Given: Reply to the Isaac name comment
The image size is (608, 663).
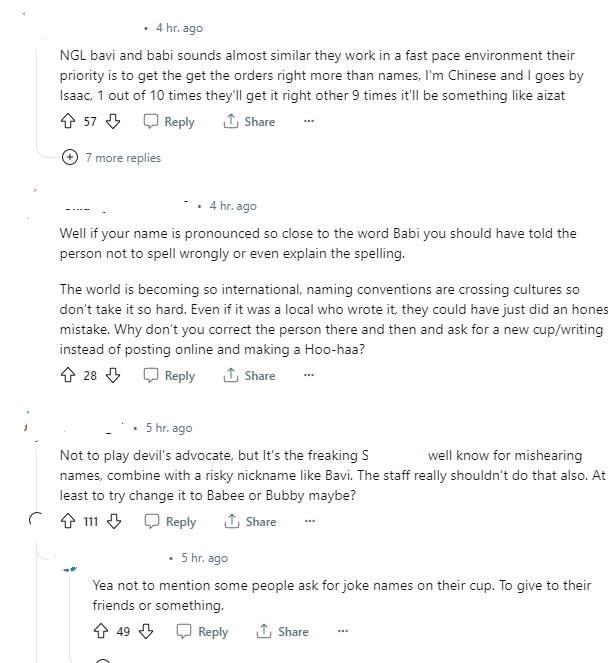Looking at the screenshot, I should (x=169, y=121).
